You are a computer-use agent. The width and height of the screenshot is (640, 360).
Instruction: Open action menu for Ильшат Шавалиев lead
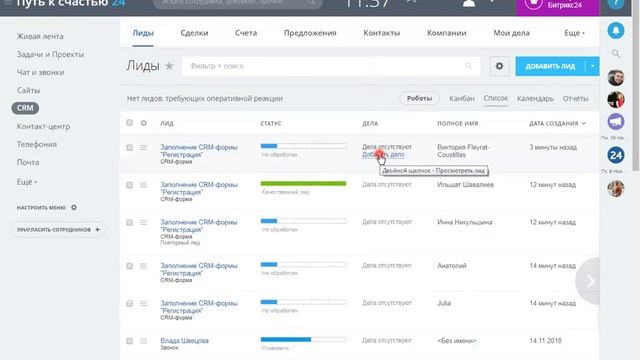143,185
